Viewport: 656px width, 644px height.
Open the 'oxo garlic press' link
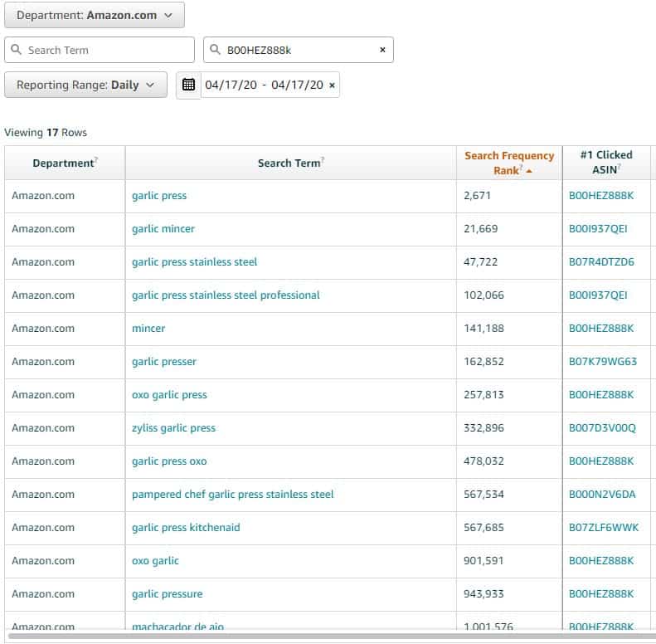click(169, 395)
